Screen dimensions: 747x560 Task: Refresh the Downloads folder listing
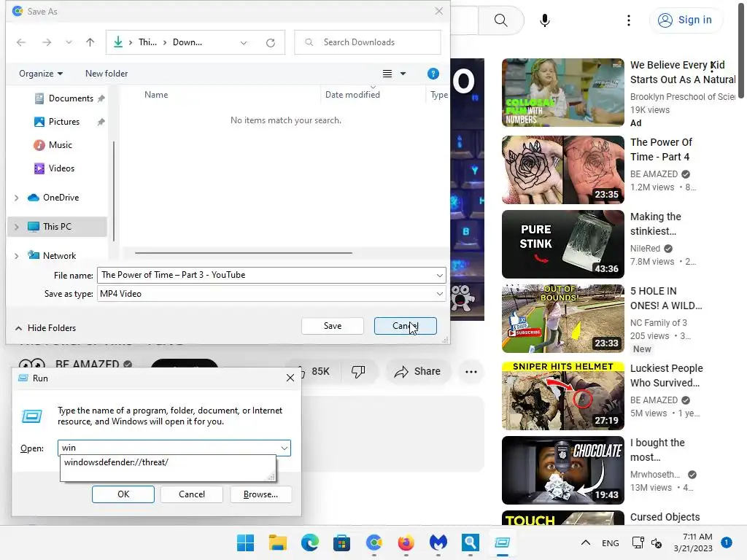[271, 43]
